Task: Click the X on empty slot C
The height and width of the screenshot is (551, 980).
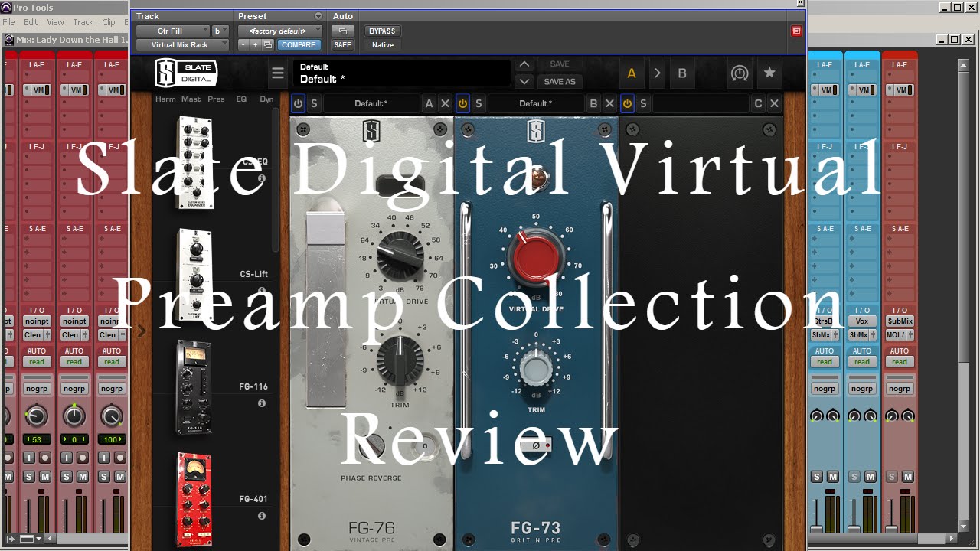Action: pos(774,103)
